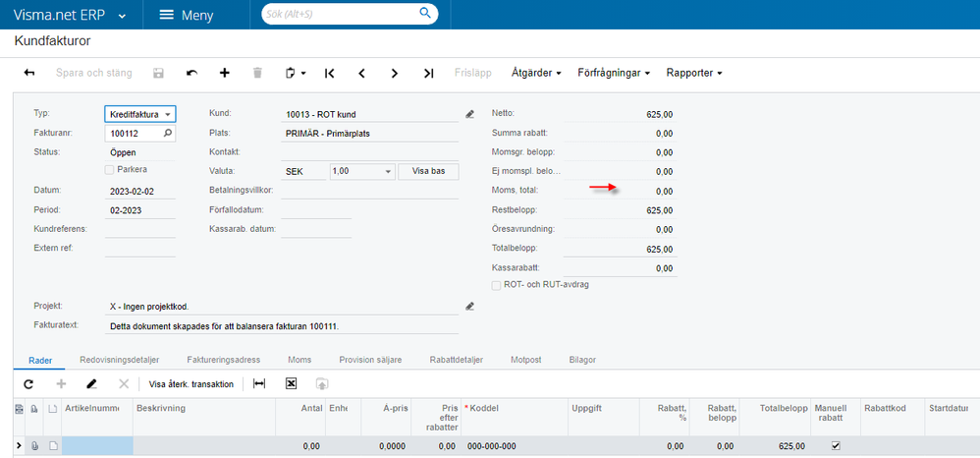This screenshot has height=458, width=980.
Task: Switch to the Provision säljare tab
Action: pyautogui.click(x=370, y=361)
